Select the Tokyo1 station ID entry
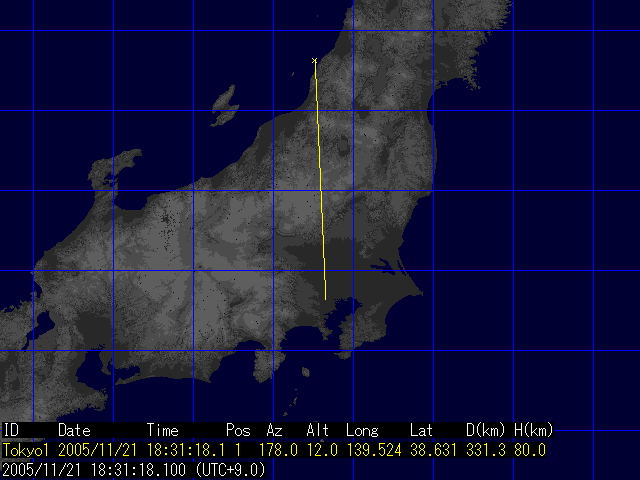This screenshot has width=640, height=480. (25, 451)
